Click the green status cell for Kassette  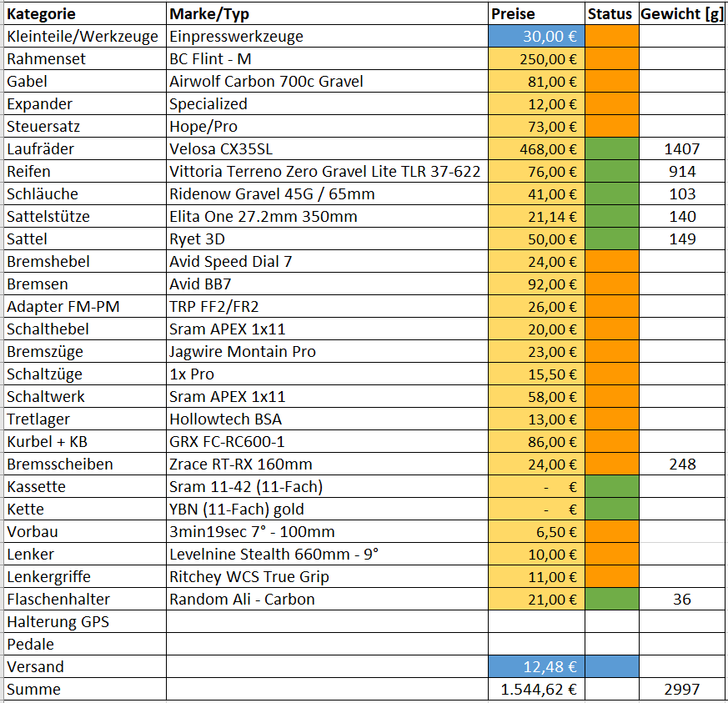click(x=612, y=487)
